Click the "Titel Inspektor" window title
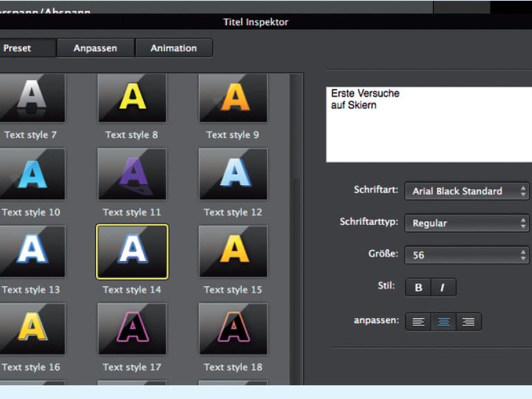 256,22
